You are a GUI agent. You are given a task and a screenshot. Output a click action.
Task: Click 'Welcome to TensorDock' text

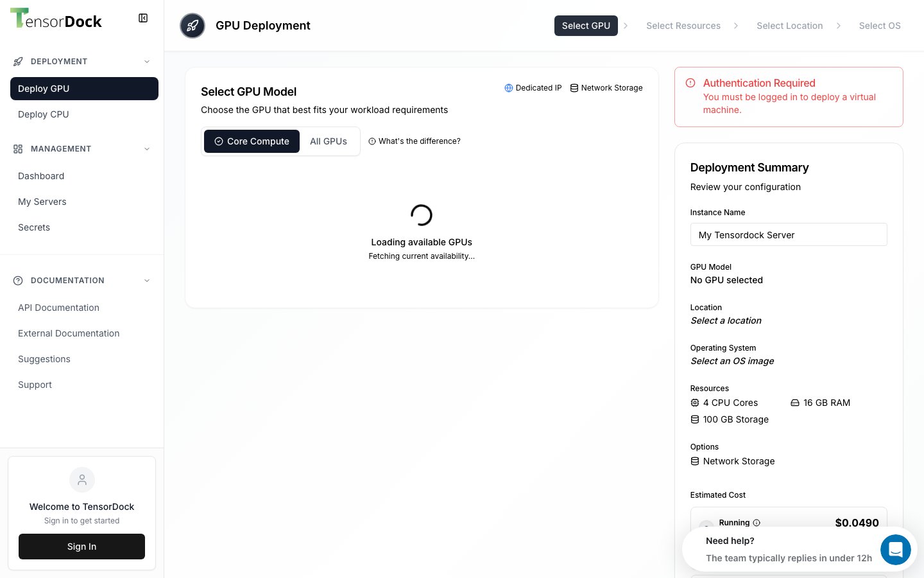(81, 507)
